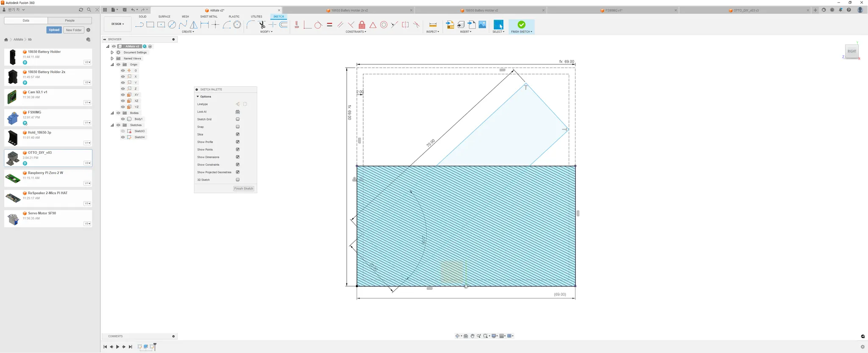Uncheck the Show Dimensions checkbox

pos(237,157)
